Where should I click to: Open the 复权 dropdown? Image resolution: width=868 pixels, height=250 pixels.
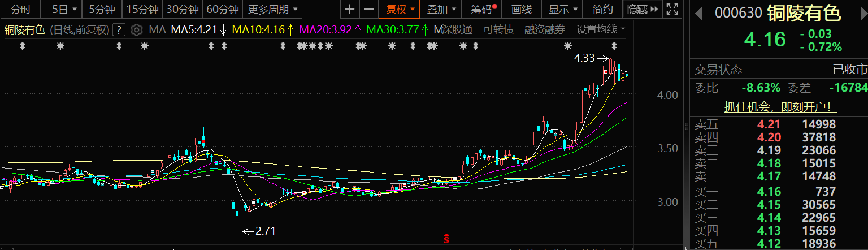click(x=400, y=9)
